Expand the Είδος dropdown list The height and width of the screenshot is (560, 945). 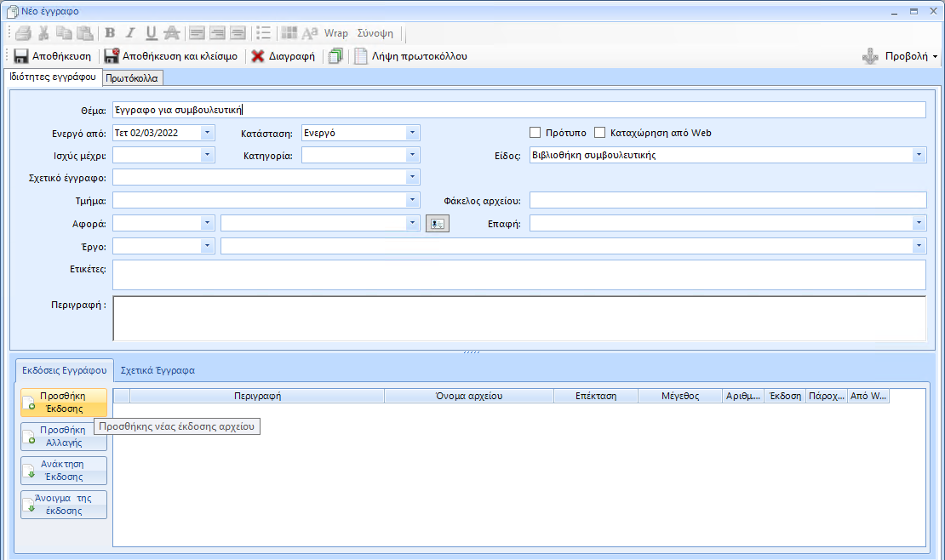pos(919,155)
